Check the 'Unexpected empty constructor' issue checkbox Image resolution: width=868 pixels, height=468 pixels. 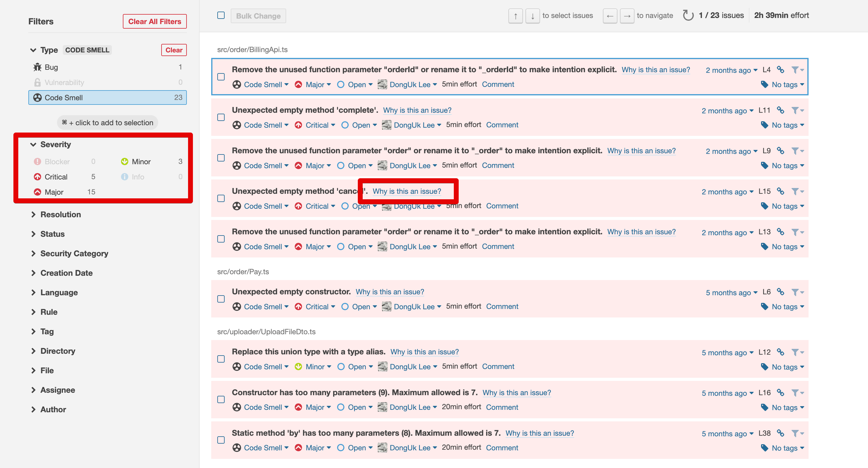[221, 299]
